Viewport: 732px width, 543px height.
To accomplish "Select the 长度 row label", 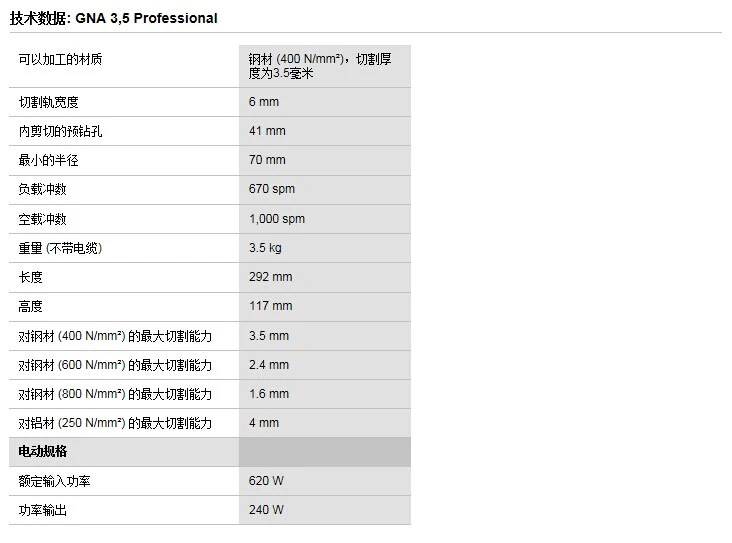I will point(31,277).
